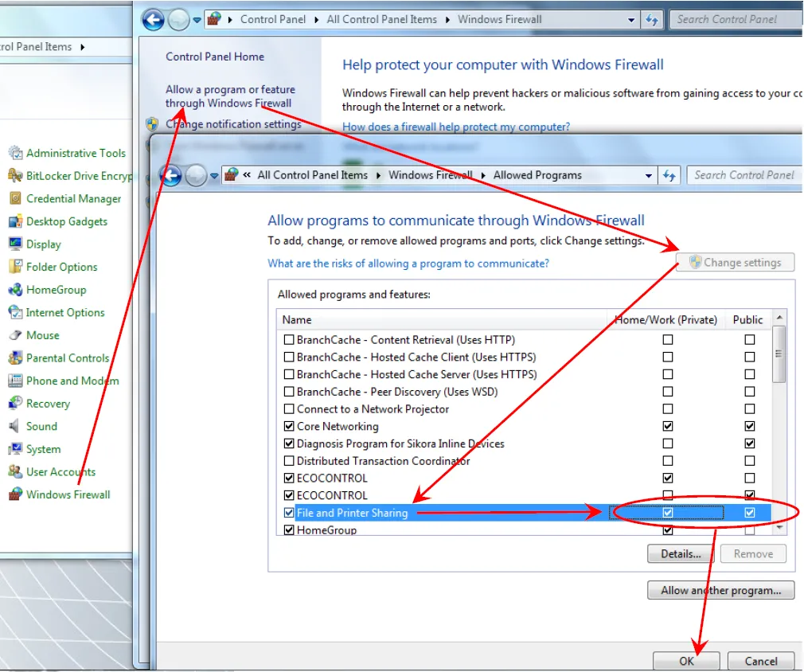Open Recovery icon
The width and height of the screenshot is (804, 672).
pos(15,403)
